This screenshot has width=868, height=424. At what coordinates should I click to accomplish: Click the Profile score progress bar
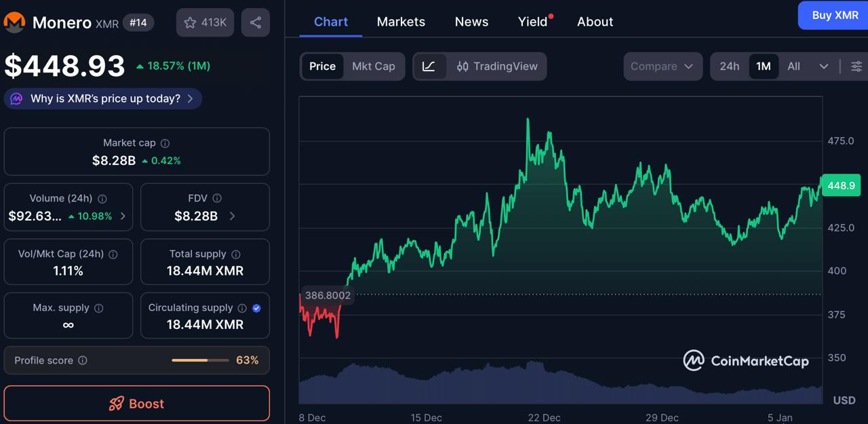(x=199, y=360)
